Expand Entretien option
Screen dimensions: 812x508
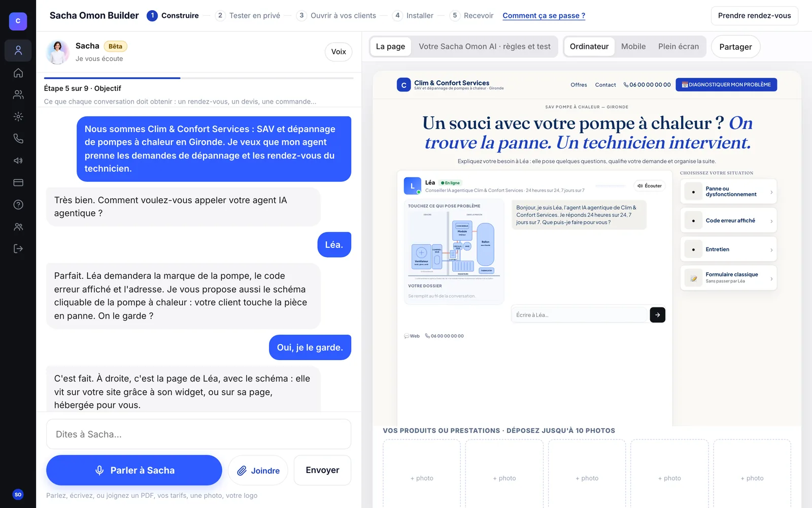click(728, 249)
